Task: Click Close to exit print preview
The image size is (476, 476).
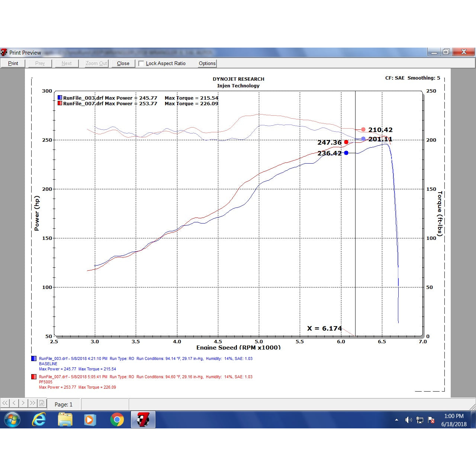Action: click(x=123, y=64)
